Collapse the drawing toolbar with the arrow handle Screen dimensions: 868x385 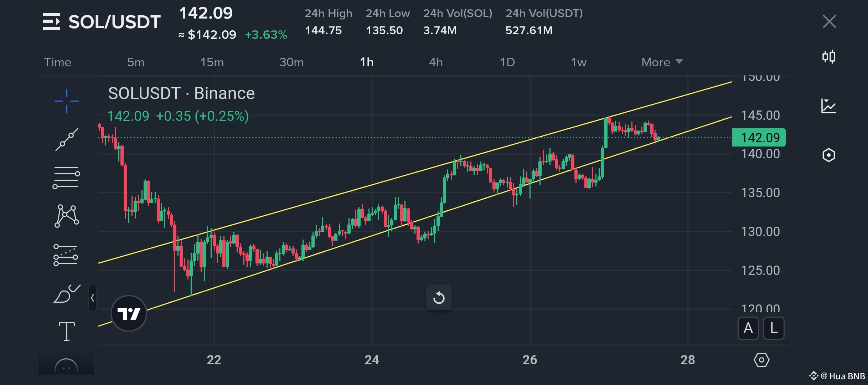point(92,298)
